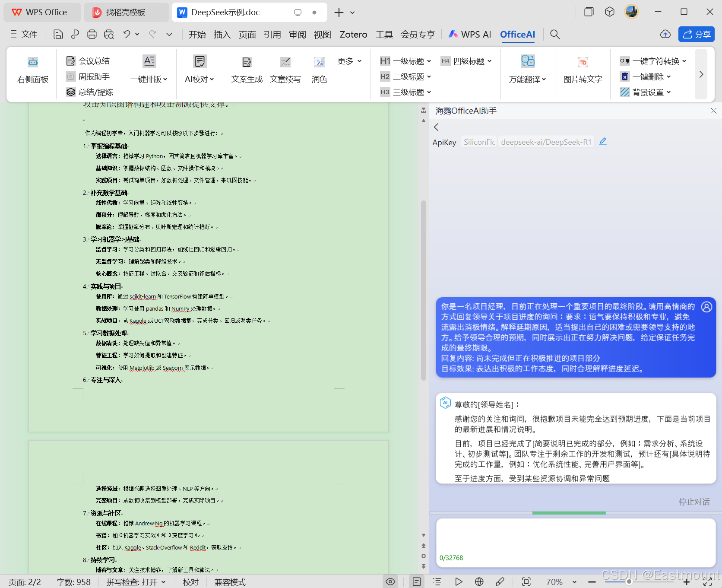Open the 三级标题 heading dropdown
This screenshot has height=588, width=722.
pos(405,92)
